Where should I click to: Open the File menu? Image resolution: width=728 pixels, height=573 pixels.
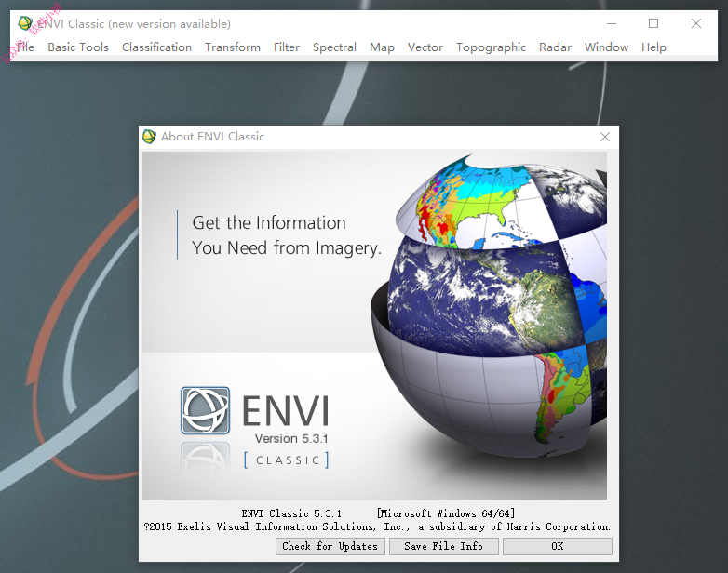(25, 47)
